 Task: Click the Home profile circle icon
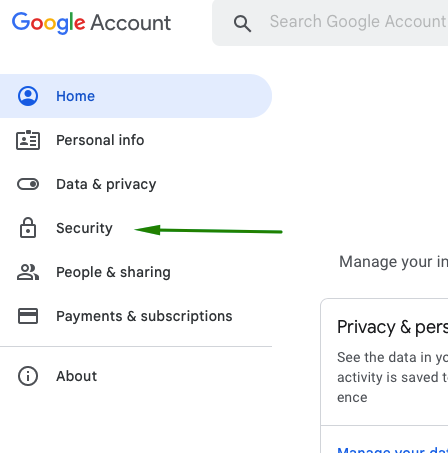(28, 96)
